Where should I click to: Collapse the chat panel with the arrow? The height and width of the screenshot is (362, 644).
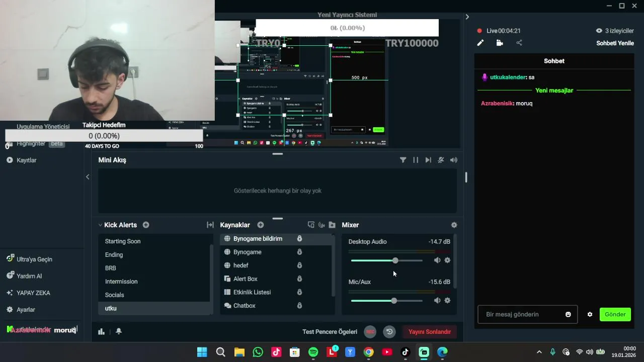click(467, 17)
